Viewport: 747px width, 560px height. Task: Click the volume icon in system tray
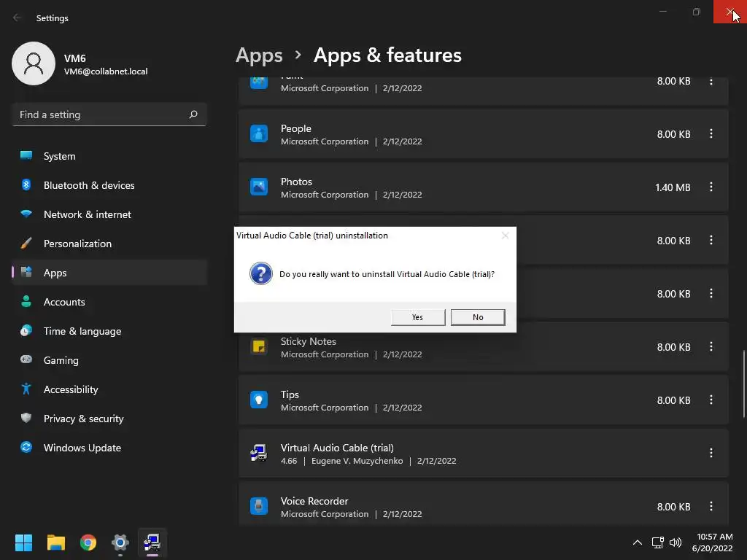(x=676, y=542)
